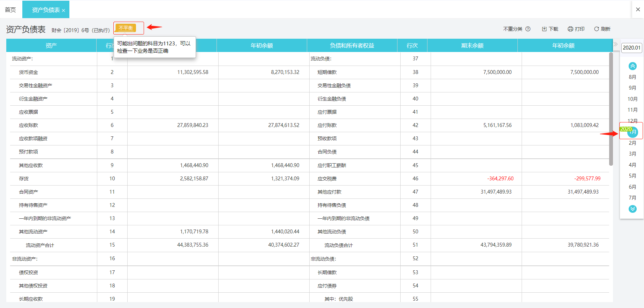Close the 资产负债表 tab with its x
Viewport: 644px width, 308px height.
[x=63, y=10]
